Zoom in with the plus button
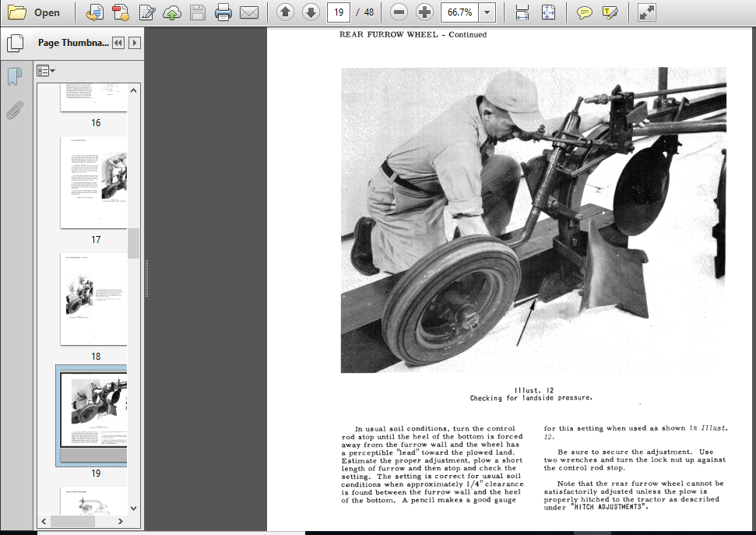This screenshot has width=756, height=535. pos(424,12)
